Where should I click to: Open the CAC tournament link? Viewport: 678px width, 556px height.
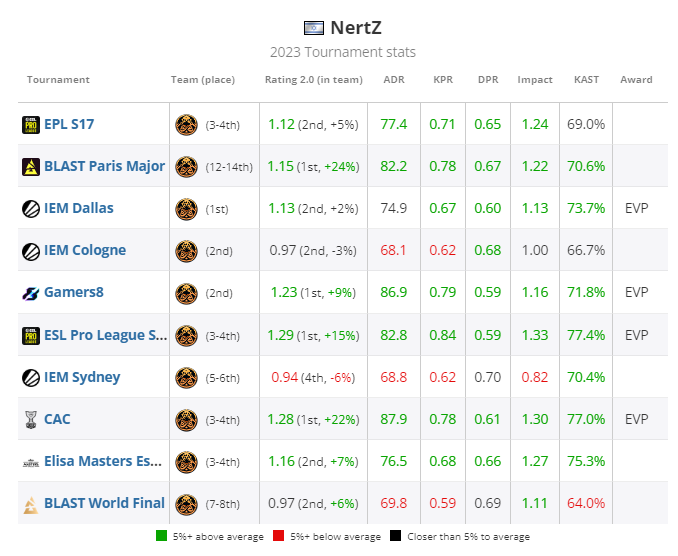coord(57,419)
